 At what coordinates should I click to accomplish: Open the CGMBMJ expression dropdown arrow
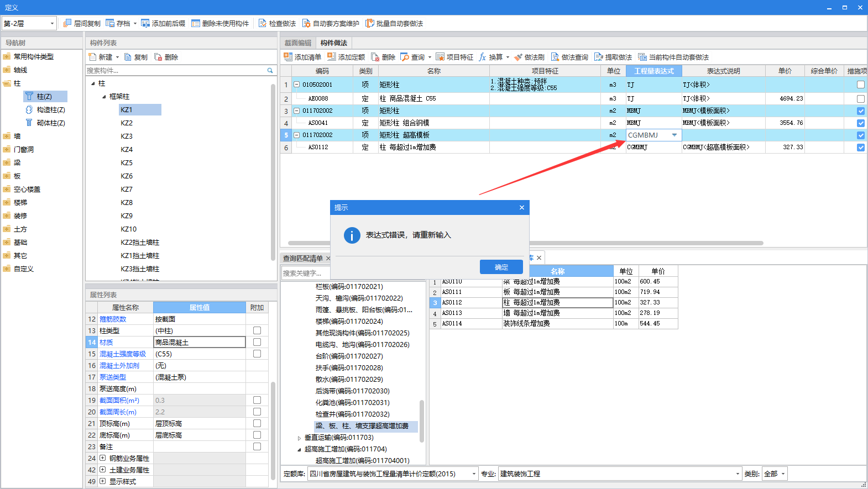pyautogui.click(x=674, y=135)
